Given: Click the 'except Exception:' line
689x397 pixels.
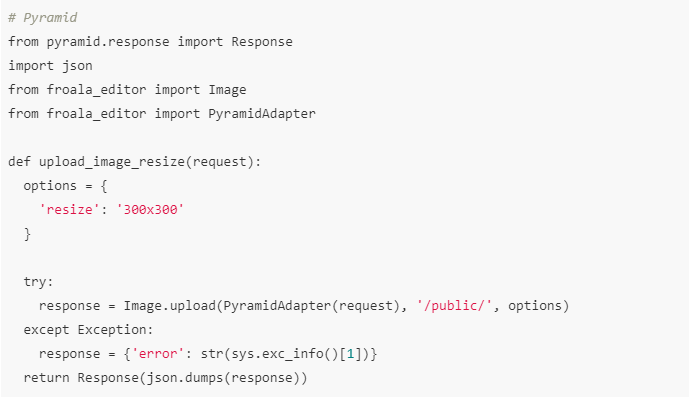Looking at the screenshot, I should tap(88, 330).
